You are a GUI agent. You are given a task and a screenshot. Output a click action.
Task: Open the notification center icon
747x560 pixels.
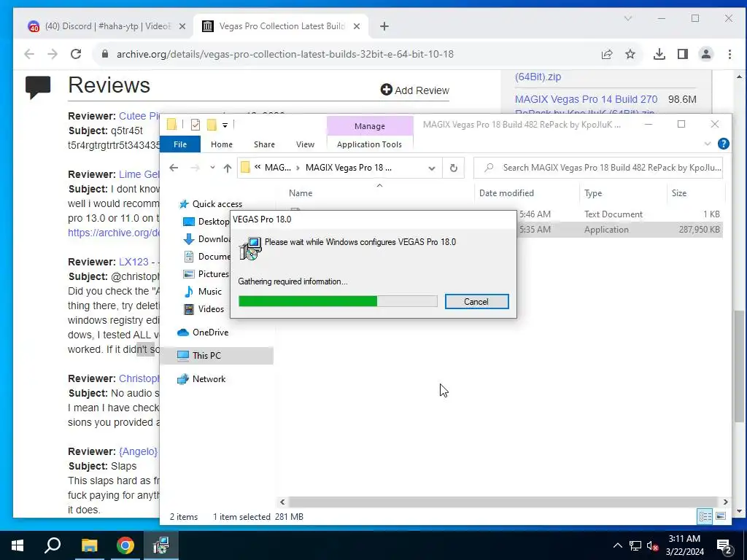(724, 547)
